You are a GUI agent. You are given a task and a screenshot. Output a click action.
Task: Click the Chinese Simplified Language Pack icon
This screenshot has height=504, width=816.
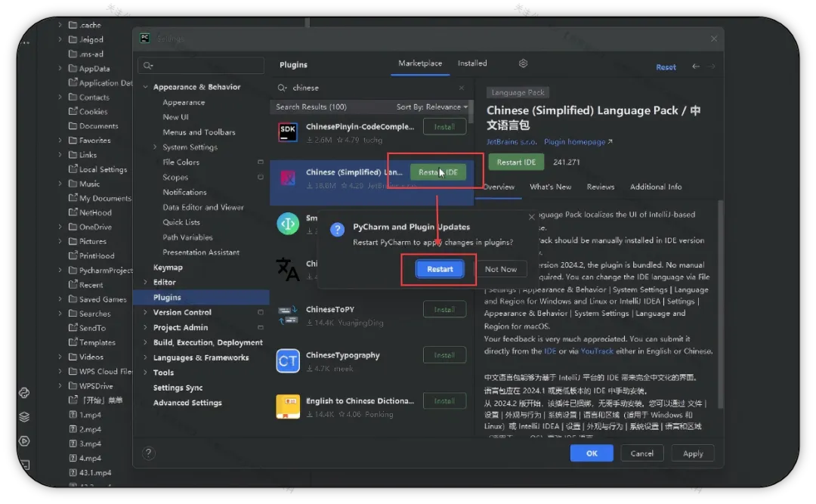pyautogui.click(x=288, y=178)
